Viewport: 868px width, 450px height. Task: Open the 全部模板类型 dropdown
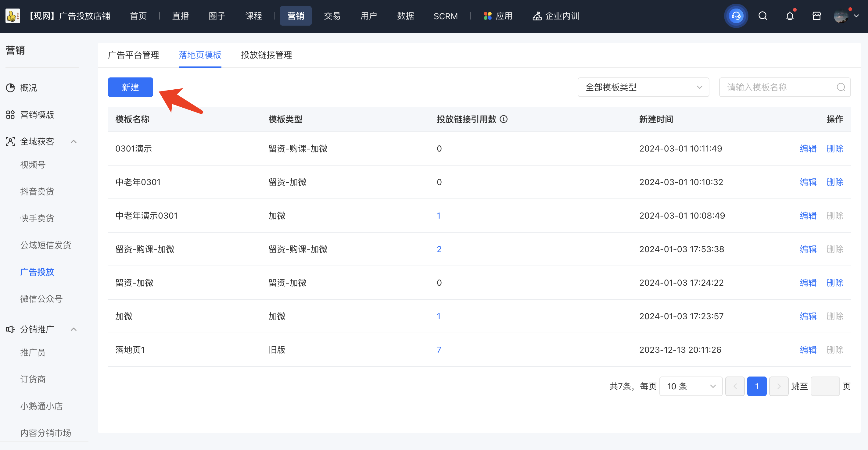643,87
